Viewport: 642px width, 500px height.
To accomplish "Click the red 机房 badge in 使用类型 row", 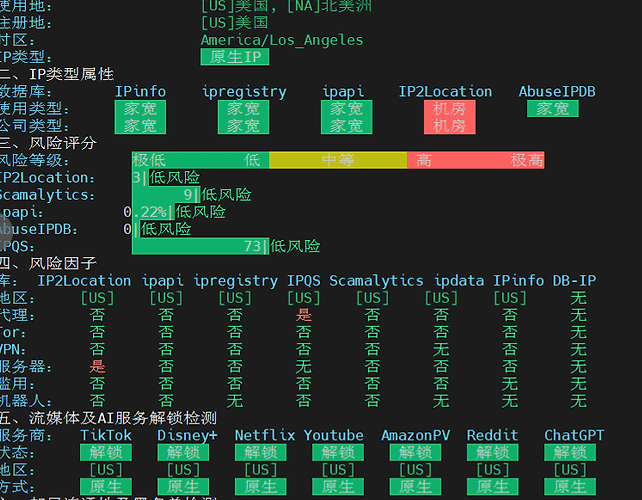I will pos(450,109).
